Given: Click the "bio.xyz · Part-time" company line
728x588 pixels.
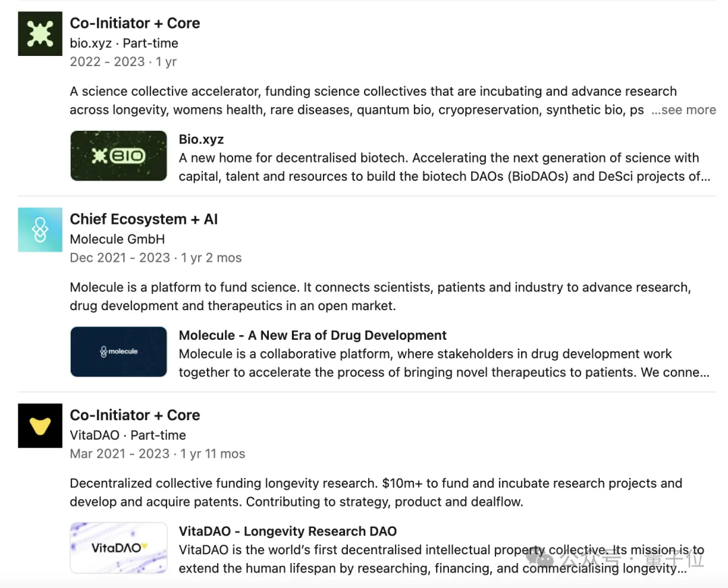Looking at the screenshot, I should (x=124, y=43).
